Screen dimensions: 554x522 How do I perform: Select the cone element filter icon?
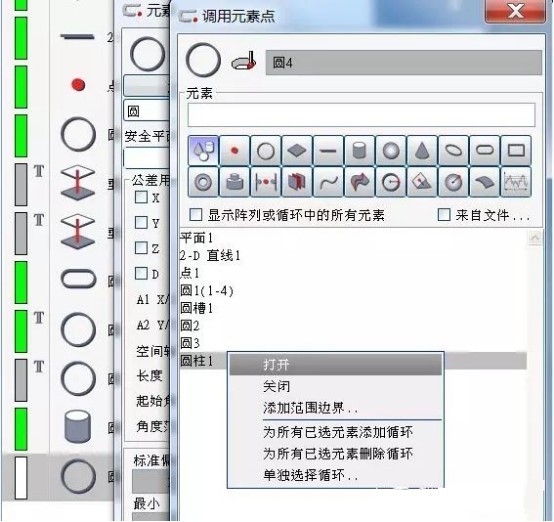(x=422, y=151)
